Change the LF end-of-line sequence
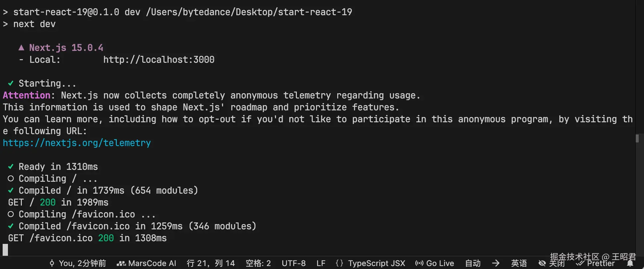The image size is (644, 269). 321,263
